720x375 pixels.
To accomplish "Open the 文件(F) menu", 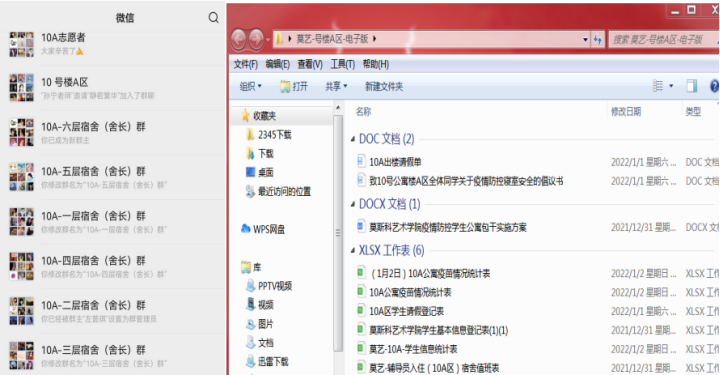I will [x=246, y=64].
